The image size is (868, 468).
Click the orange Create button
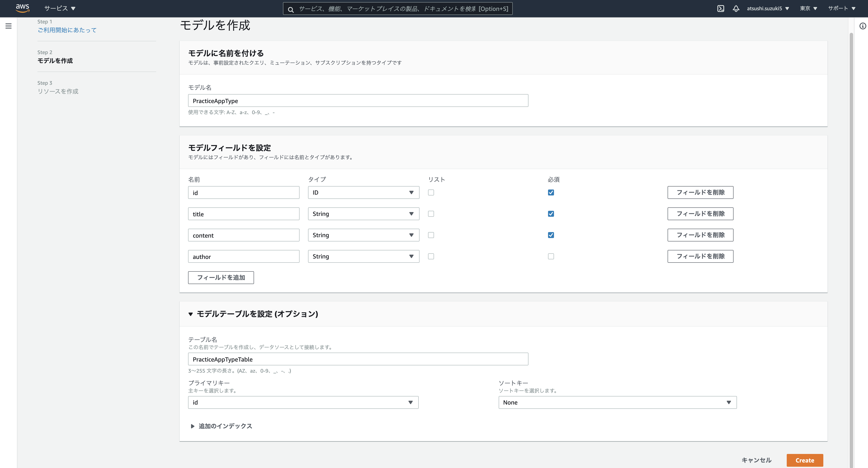(804, 460)
